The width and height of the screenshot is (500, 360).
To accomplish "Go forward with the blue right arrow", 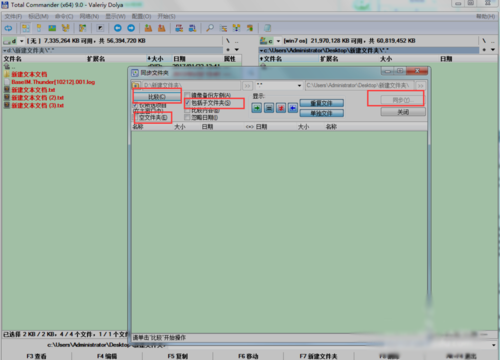I will click(x=131, y=28).
